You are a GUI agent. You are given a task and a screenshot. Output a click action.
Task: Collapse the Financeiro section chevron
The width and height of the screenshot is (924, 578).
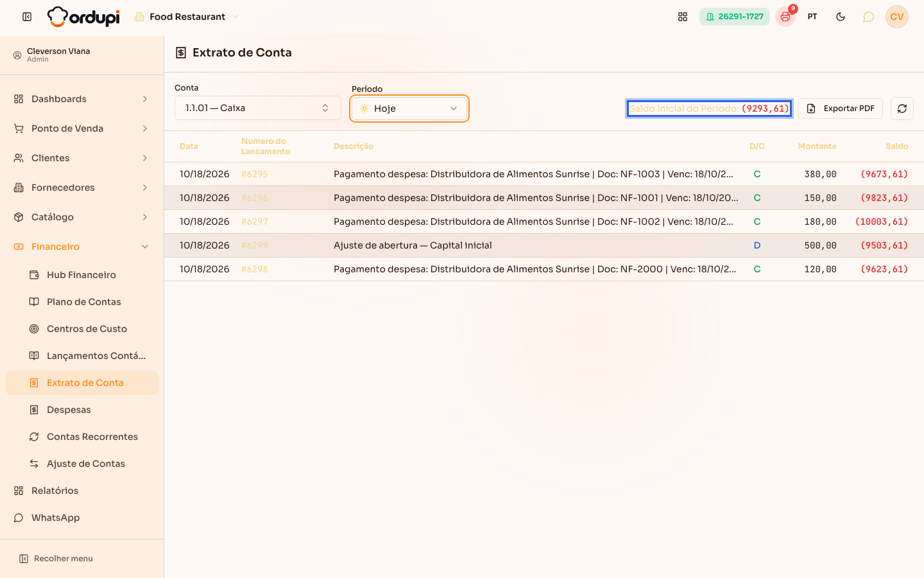(x=145, y=247)
